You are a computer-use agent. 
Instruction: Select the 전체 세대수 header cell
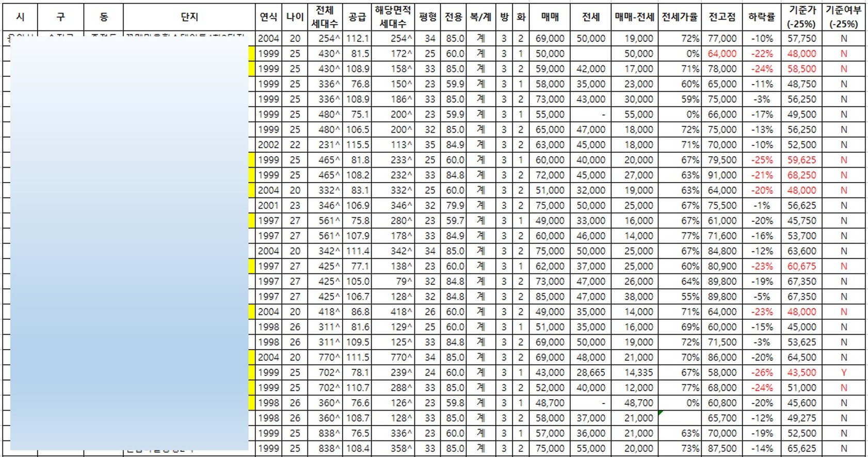click(325, 17)
